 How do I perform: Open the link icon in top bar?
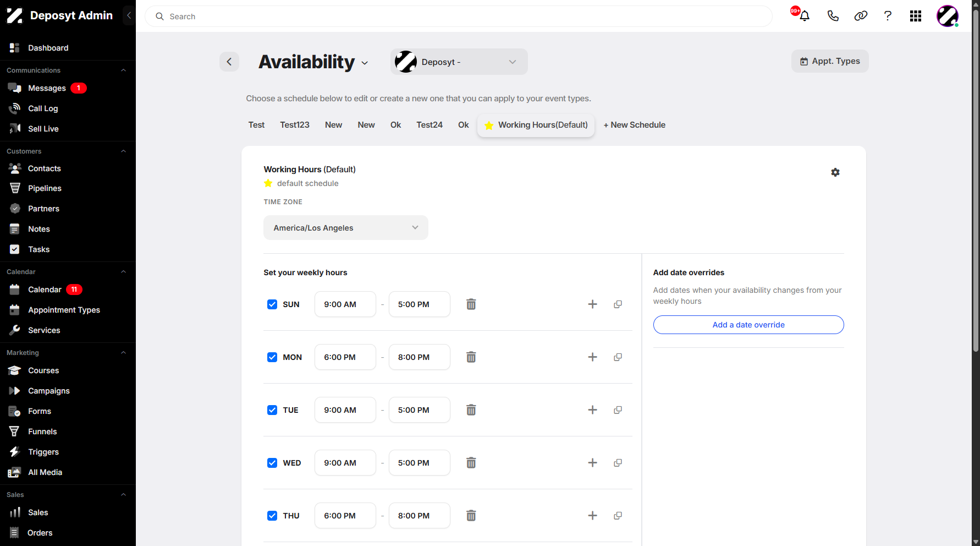pos(861,16)
